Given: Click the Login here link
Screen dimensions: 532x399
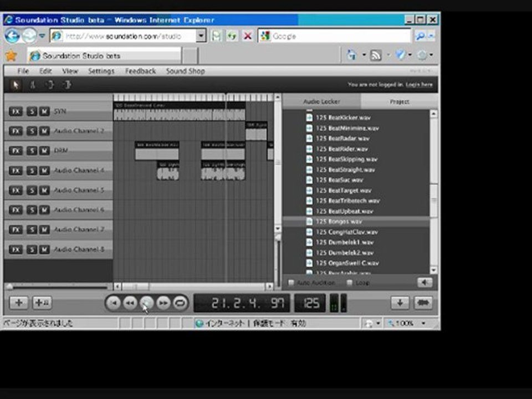Looking at the screenshot, I should pyautogui.click(x=419, y=84).
